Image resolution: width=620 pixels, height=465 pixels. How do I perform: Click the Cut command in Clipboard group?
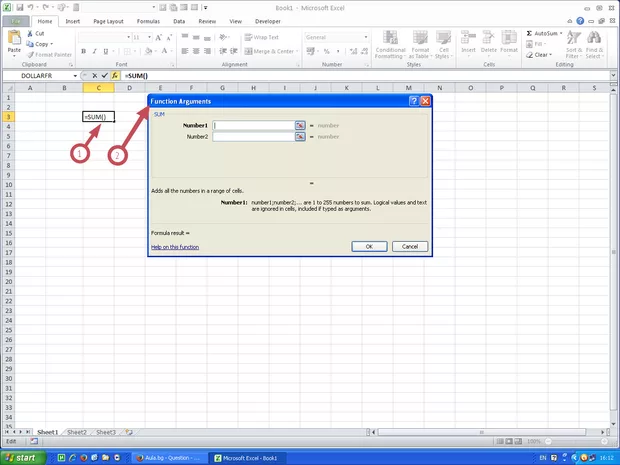[38, 33]
